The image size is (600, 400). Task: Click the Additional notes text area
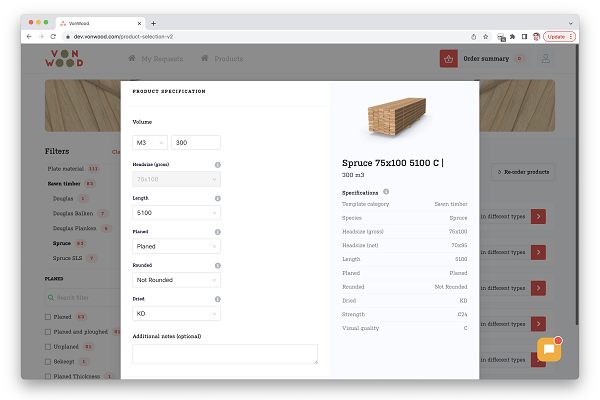click(225, 354)
